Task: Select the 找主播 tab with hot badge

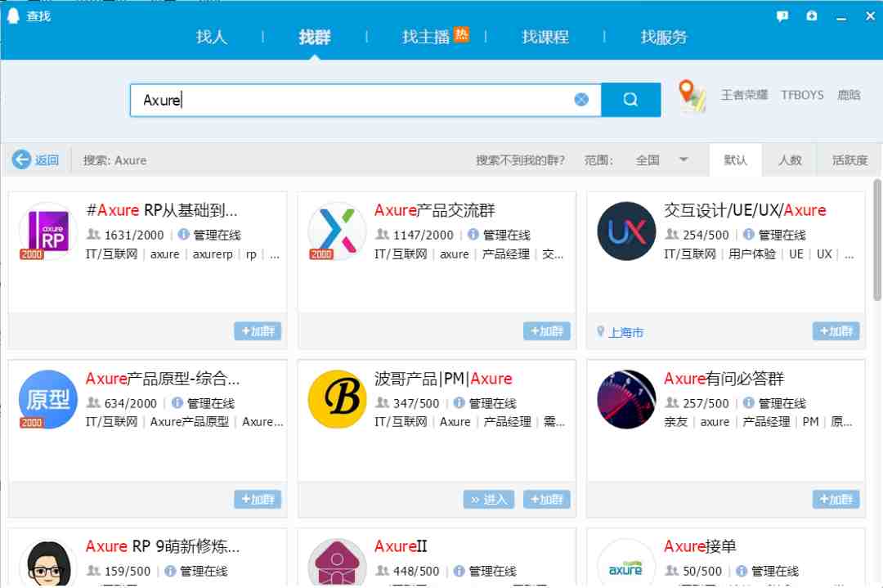Action: click(435, 37)
